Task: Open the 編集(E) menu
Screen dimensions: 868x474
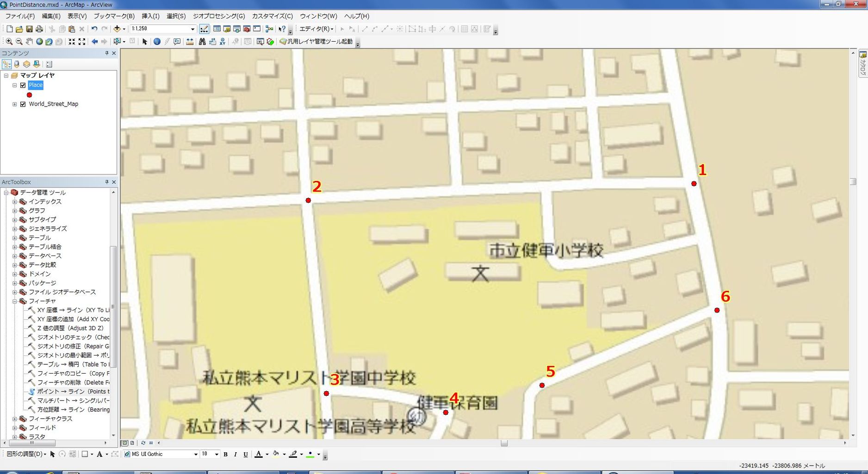Action: [51, 16]
